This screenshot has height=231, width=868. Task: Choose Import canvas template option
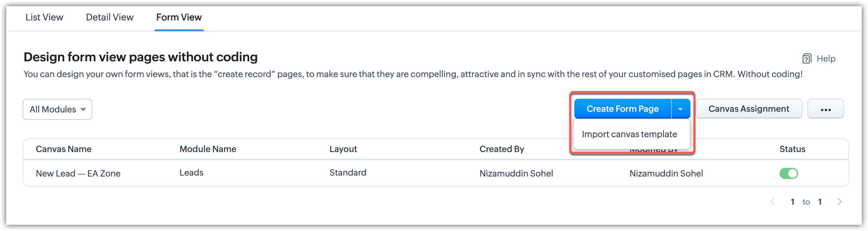pos(629,134)
